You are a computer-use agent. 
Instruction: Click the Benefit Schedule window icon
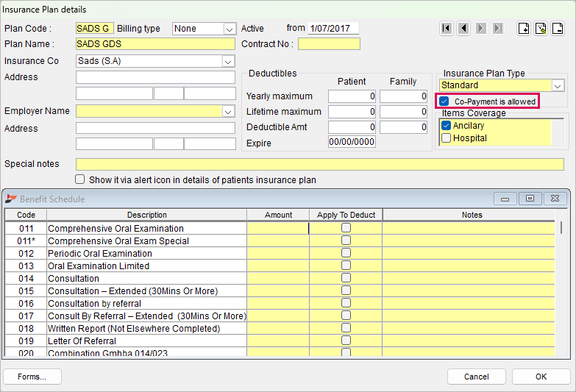pyautogui.click(x=11, y=199)
